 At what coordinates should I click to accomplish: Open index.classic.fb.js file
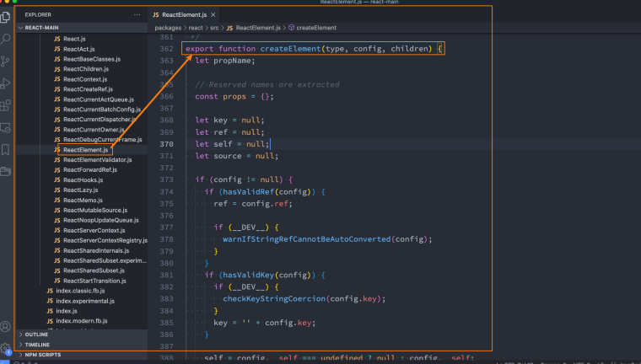point(80,291)
